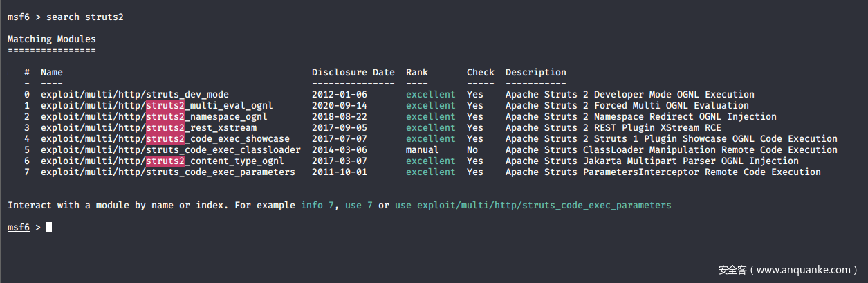Click the 'Matching Modules' heading

click(x=51, y=39)
